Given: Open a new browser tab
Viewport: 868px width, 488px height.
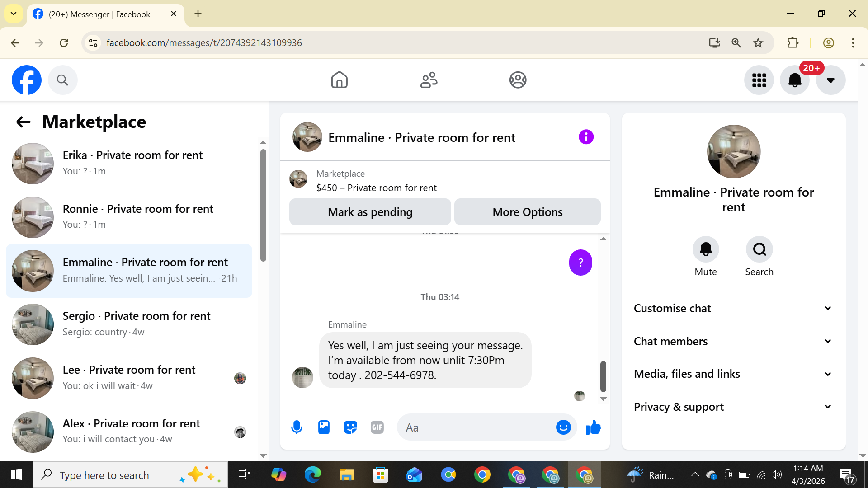Looking at the screenshot, I should 198,14.
